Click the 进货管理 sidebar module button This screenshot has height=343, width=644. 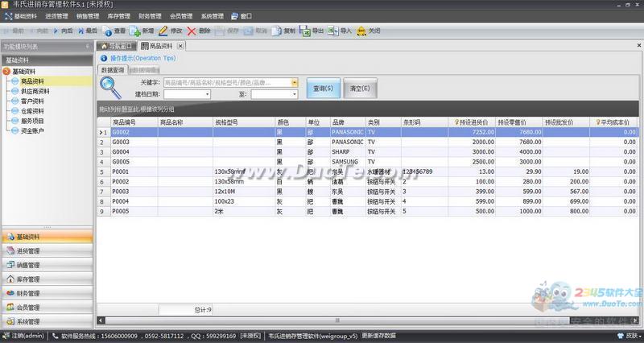point(47,251)
